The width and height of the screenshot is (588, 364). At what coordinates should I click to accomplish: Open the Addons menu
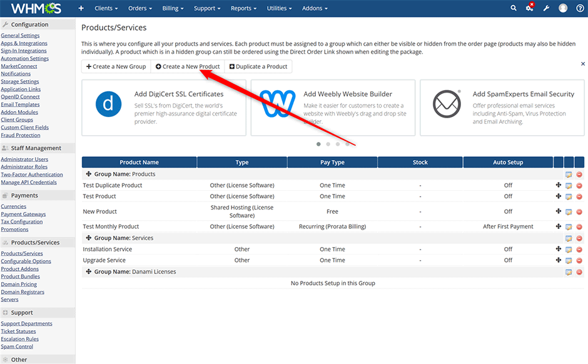click(316, 8)
